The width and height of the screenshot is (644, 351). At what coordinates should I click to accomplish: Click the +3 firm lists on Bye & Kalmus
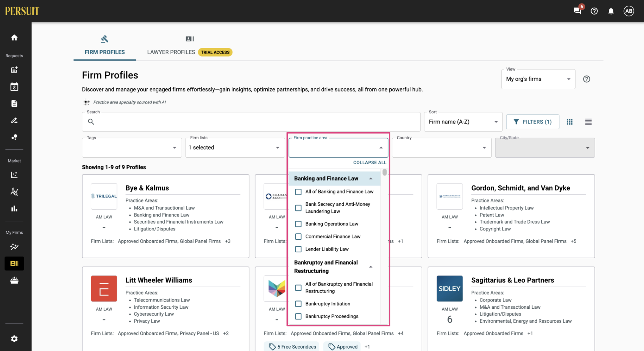pyautogui.click(x=228, y=241)
